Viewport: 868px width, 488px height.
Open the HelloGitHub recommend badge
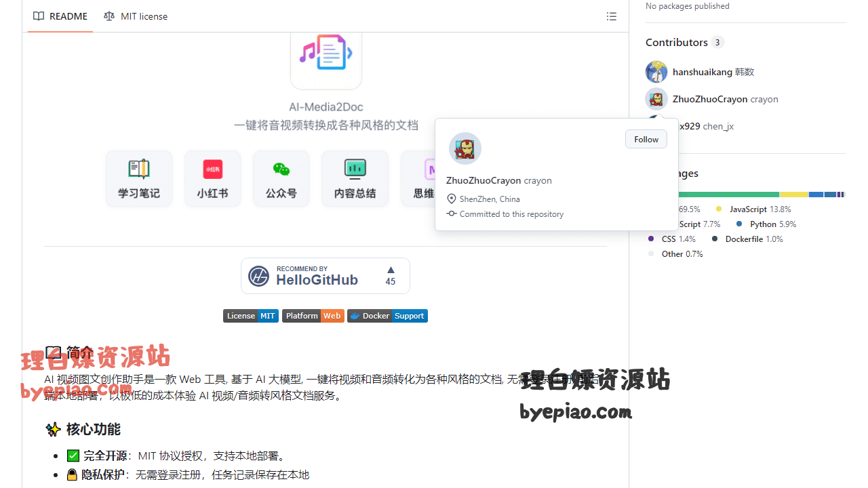[325, 276]
